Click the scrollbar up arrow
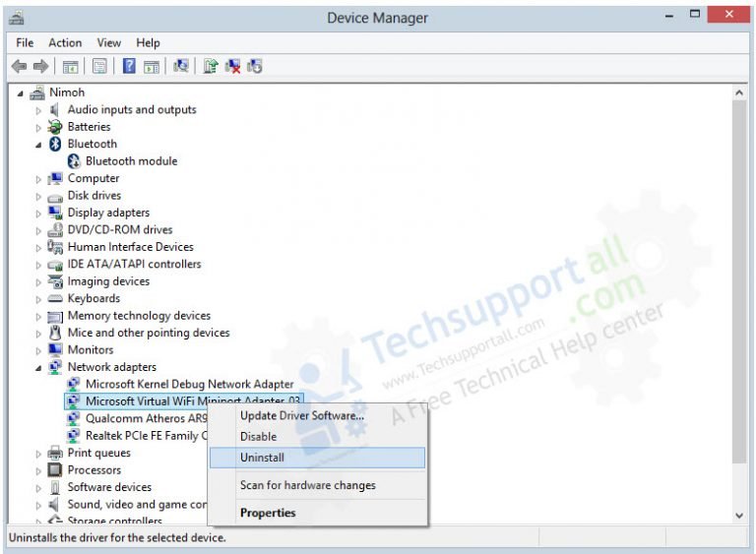 [x=738, y=93]
